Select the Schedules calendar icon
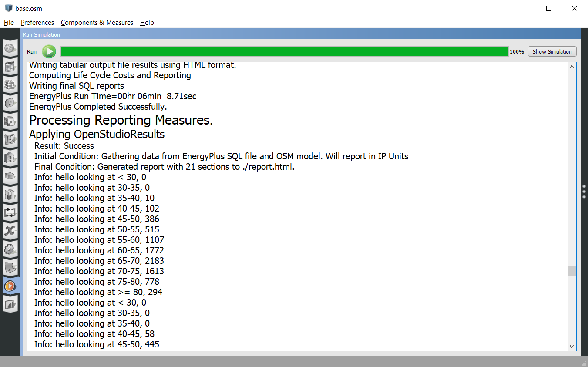Image resolution: width=588 pixels, height=367 pixels. click(x=10, y=67)
